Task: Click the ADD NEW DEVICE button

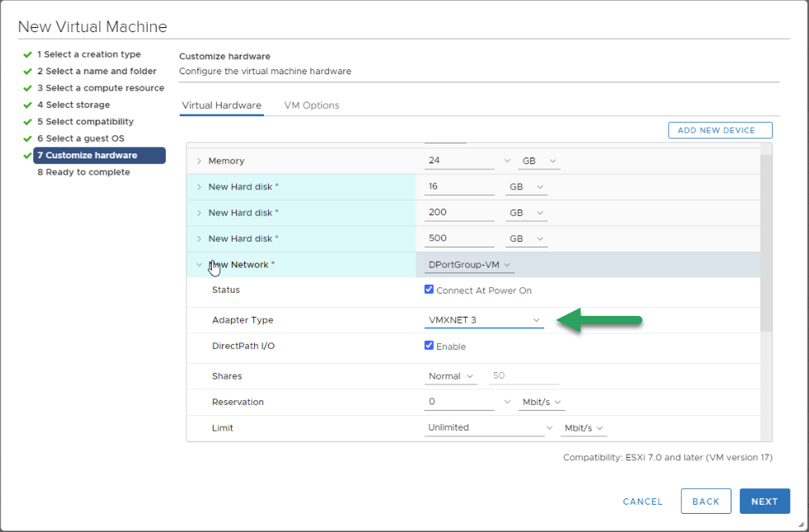Action: coord(720,130)
